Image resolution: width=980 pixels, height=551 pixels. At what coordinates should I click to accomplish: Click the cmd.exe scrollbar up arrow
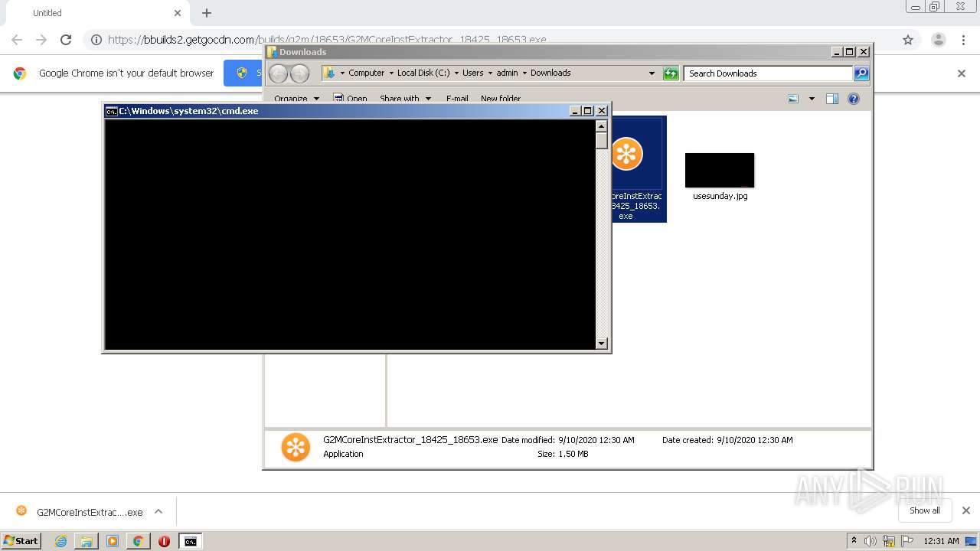(602, 126)
